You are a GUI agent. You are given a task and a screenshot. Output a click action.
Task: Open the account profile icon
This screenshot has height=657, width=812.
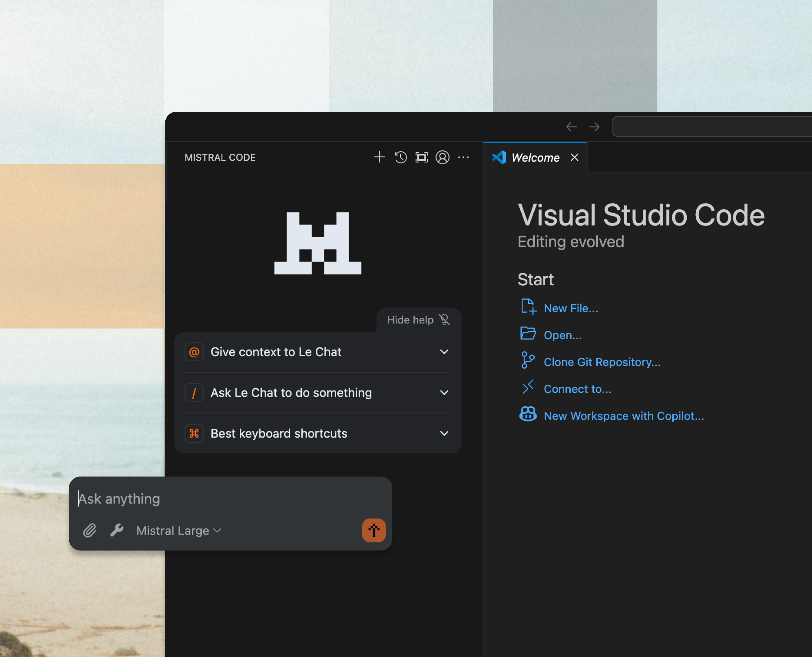[x=442, y=157]
